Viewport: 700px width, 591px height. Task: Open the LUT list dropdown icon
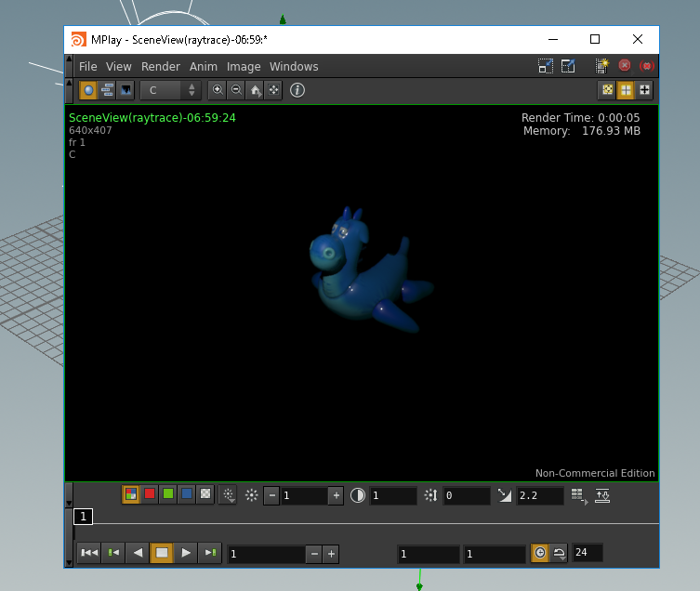tap(579, 495)
